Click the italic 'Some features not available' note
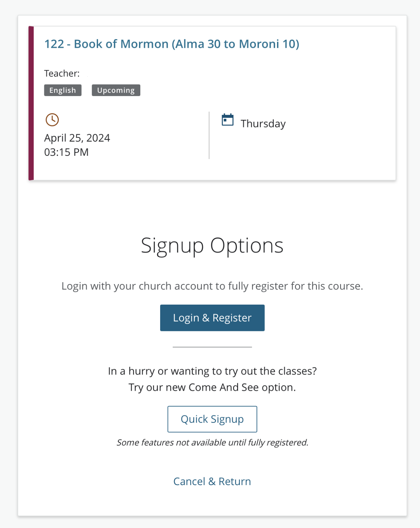Screen dimensions: 420x528 coord(212,443)
